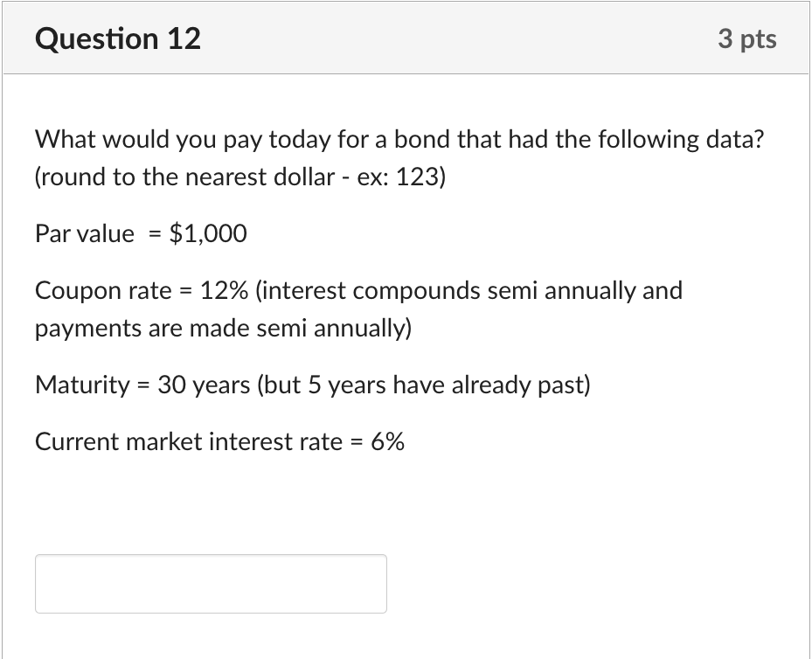Click the $1,000 value text
Image resolution: width=812 pixels, height=659 pixels.
click(x=207, y=233)
